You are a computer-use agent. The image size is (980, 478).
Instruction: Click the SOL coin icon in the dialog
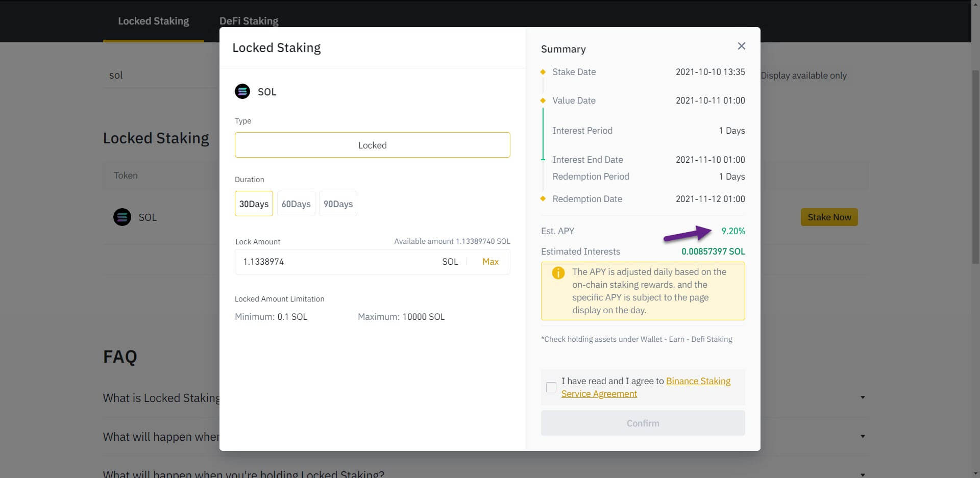(242, 91)
